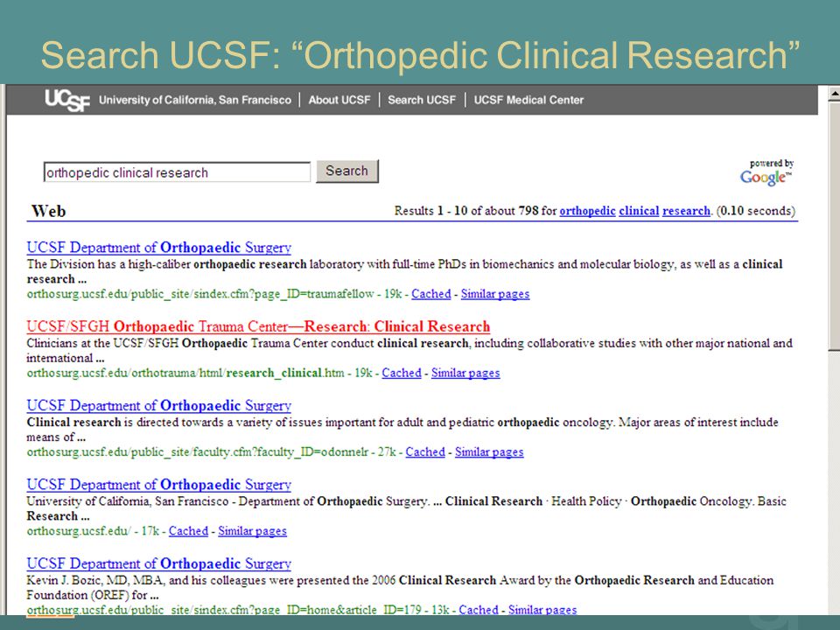Click the 'Web' results heading
This screenshot has height=630, width=840.
(x=48, y=211)
